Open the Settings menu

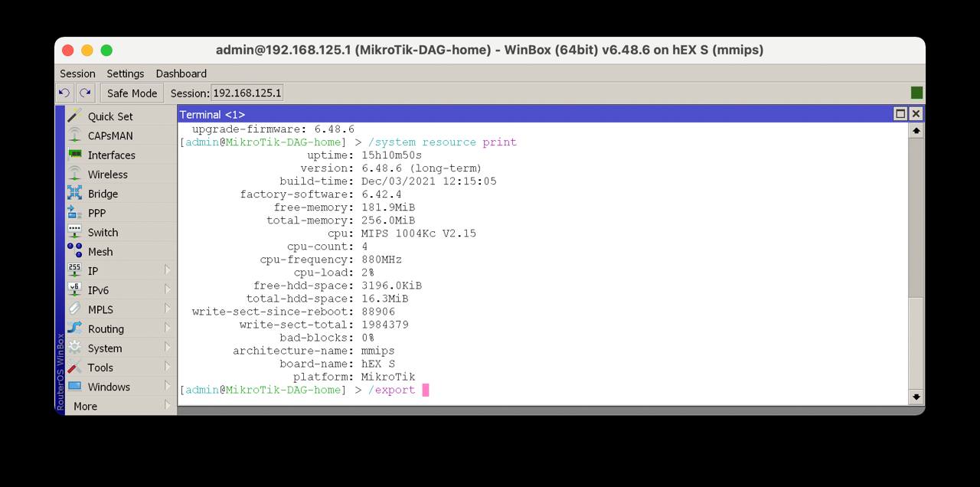126,74
